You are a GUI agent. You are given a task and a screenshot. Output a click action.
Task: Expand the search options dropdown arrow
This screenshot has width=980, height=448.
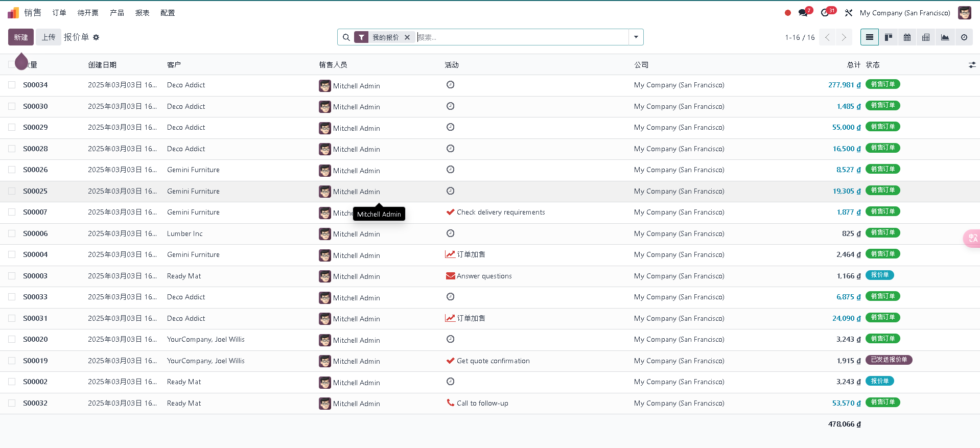coord(636,37)
